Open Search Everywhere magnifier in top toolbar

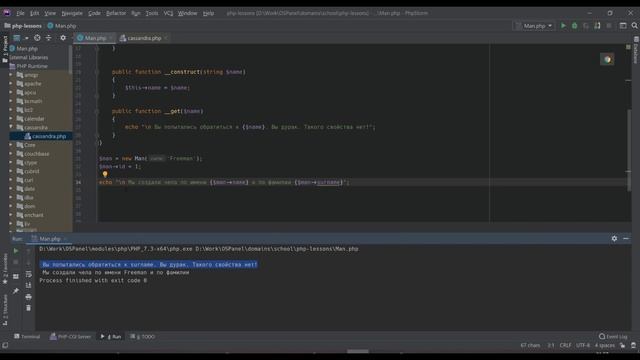coord(634,26)
